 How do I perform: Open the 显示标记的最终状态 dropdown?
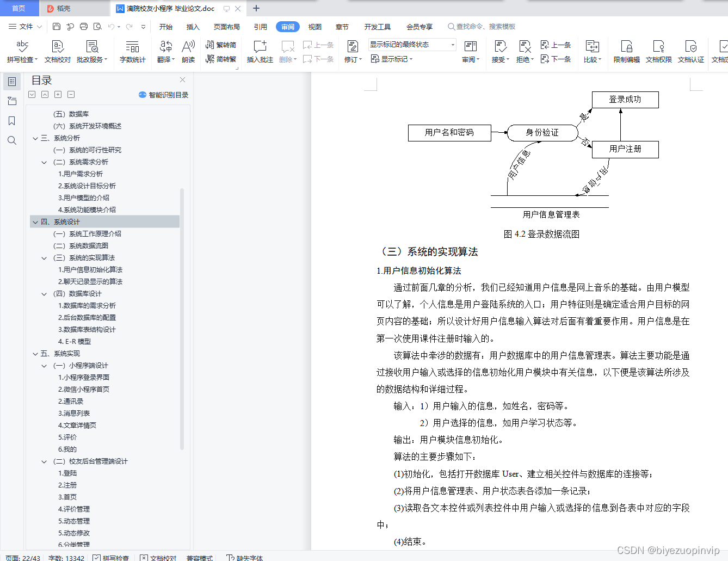tap(452, 44)
